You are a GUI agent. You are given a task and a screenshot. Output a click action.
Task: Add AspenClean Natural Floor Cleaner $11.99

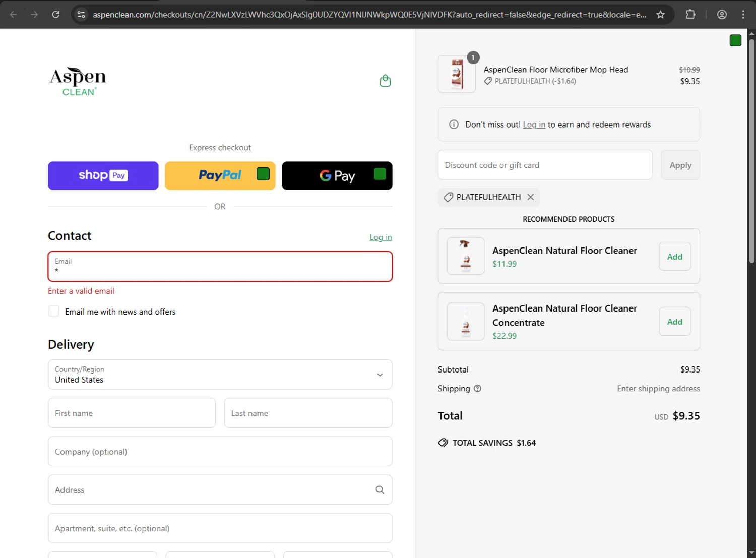[x=675, y=257]
